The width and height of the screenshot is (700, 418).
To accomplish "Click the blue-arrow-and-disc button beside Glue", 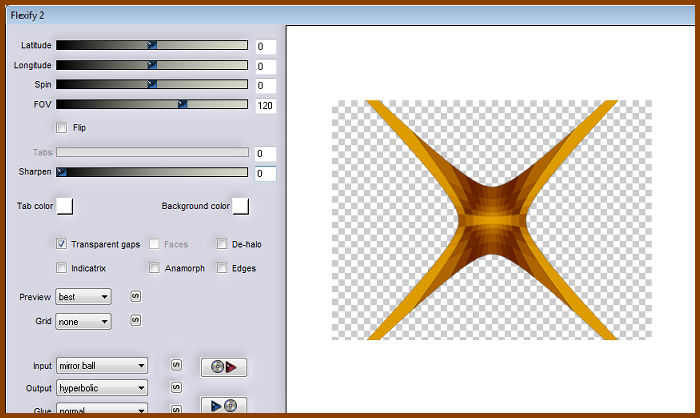I will tap(223, 405).
